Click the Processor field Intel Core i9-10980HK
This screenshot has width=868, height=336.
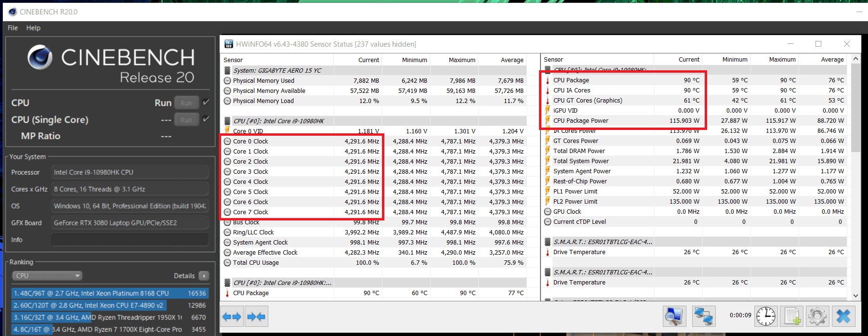[x=130, y=172]
